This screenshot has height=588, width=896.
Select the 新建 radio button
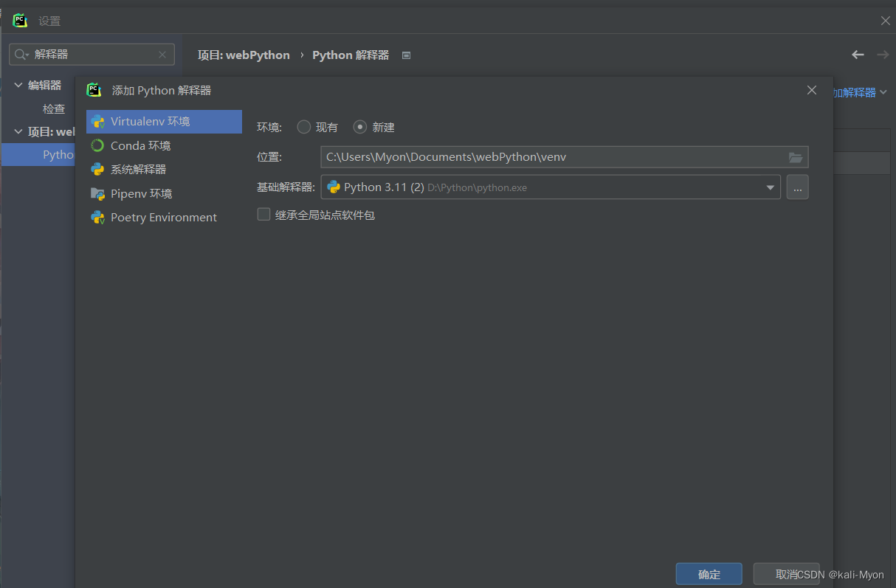tap(359, 127)
